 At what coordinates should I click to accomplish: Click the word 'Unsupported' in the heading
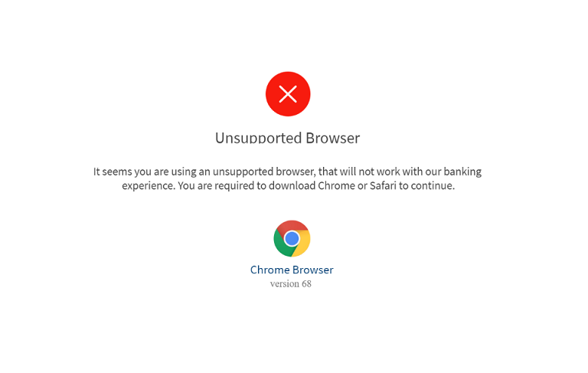258,138
